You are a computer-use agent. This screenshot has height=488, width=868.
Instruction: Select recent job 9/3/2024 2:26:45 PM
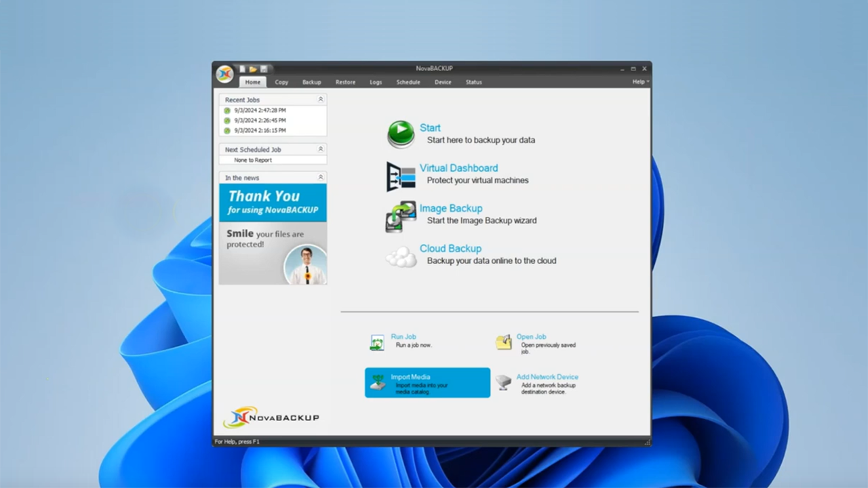point(260,121)
